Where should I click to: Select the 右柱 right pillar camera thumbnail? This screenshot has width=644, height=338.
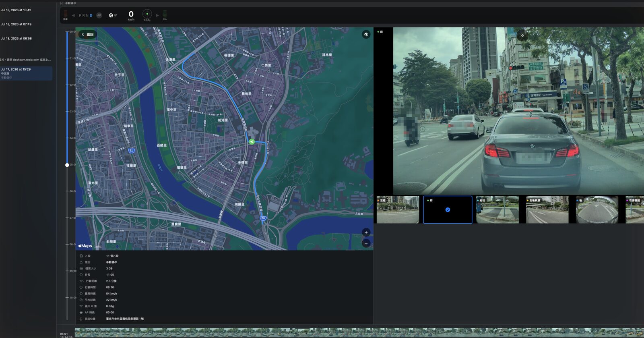coord(497,209)
